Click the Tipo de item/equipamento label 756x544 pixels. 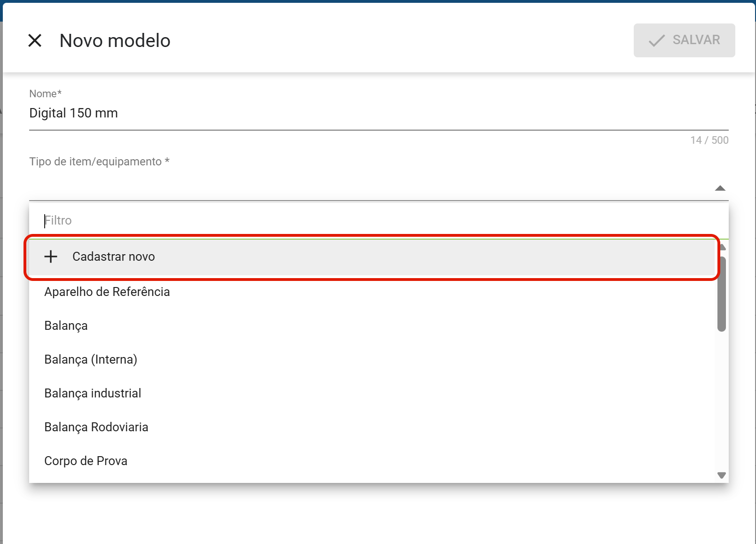pos(99,162)
